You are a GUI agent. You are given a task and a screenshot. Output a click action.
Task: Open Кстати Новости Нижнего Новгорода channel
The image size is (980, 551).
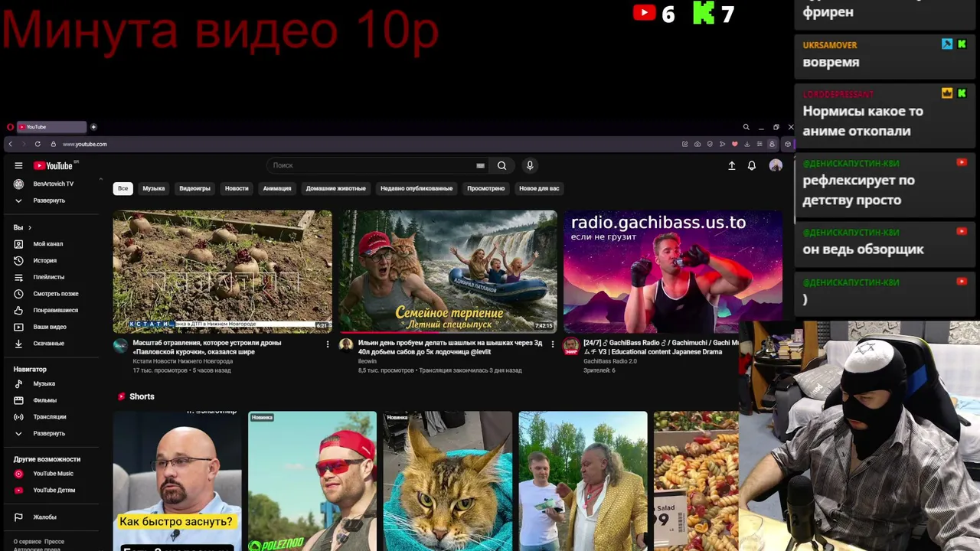point(182,361)
